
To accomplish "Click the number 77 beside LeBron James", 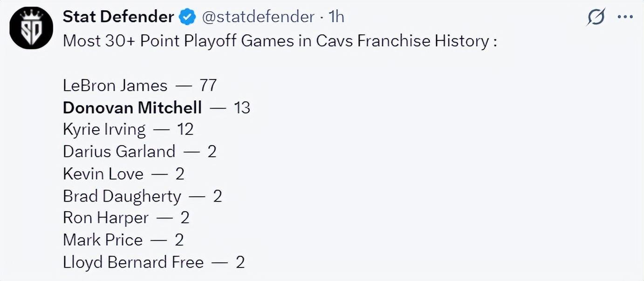I will click(x=208, y=86).
